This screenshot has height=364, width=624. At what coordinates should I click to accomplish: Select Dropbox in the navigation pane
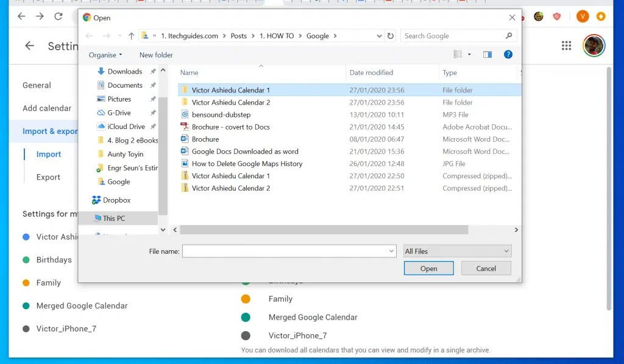[x=116, y=200]
